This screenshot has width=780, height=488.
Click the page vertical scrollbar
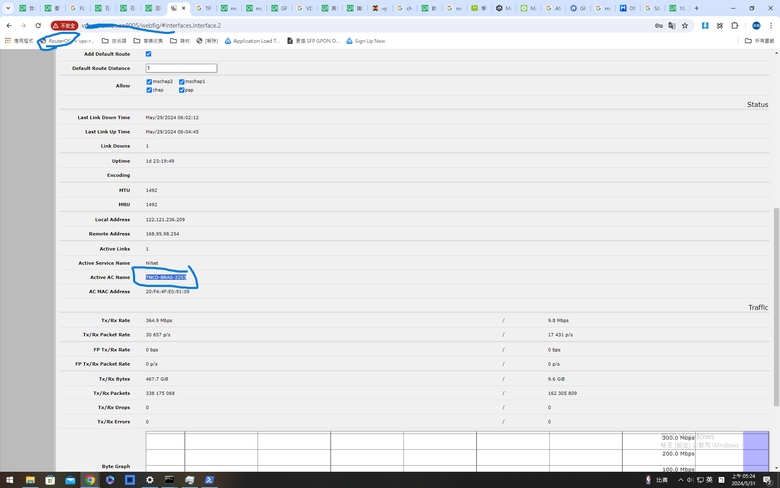[776, 307]
